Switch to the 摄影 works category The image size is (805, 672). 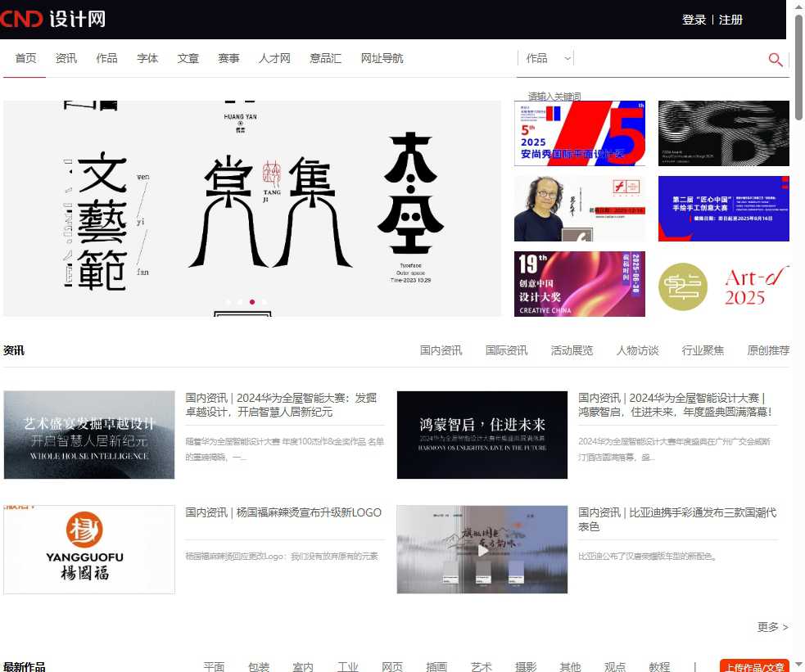click(525, 666)
